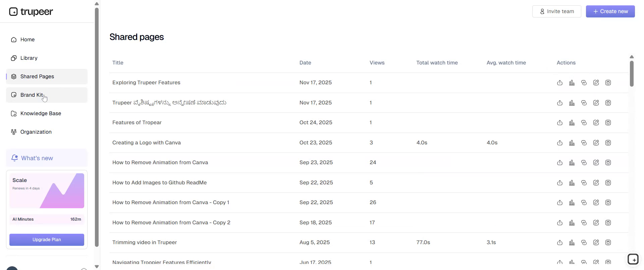Screen dimensions: 644x270
Task: Click the Total watch time column header
Action: coord(437,63)
